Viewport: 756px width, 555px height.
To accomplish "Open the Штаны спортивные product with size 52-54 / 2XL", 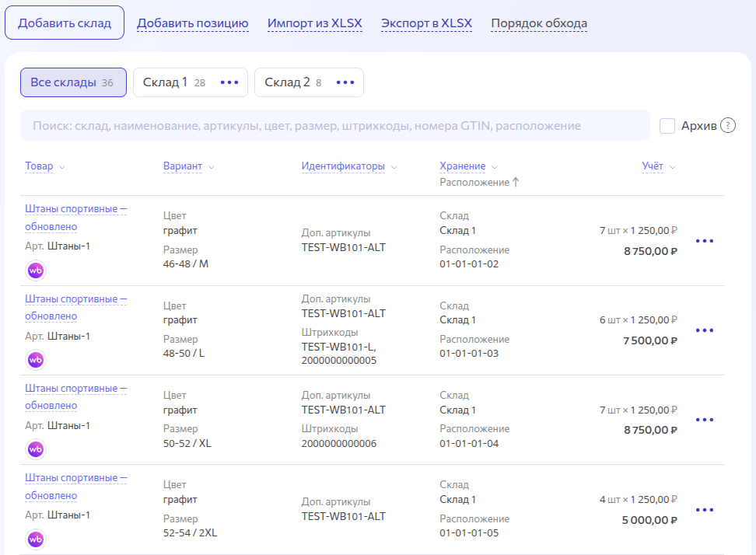I will click(x=75, y=487).
